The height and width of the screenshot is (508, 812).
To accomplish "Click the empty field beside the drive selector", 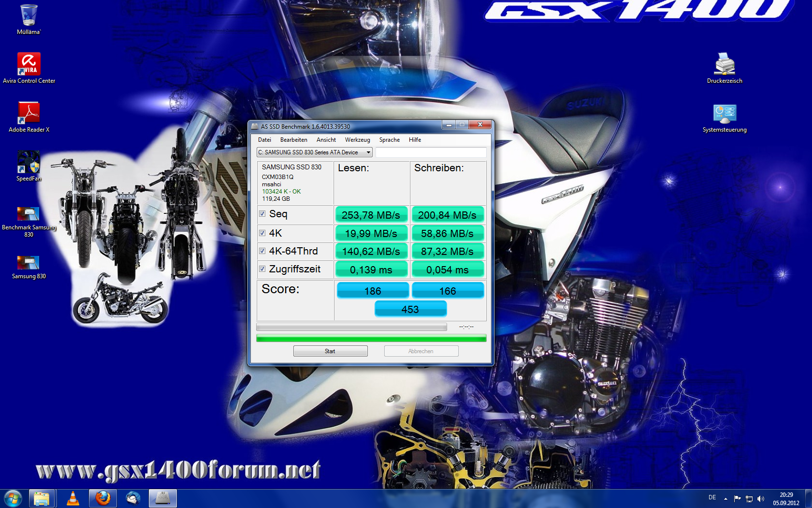I will click(431, 152).
